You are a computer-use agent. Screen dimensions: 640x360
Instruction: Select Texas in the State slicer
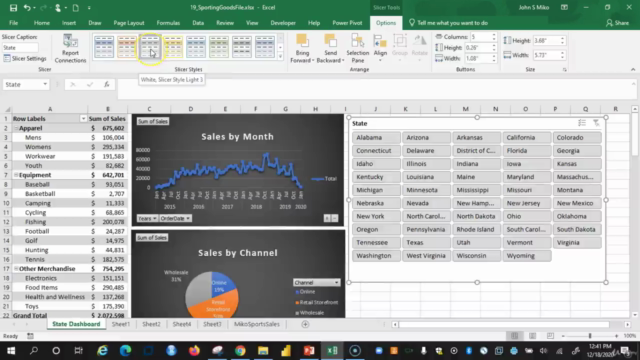click(427, 242)
